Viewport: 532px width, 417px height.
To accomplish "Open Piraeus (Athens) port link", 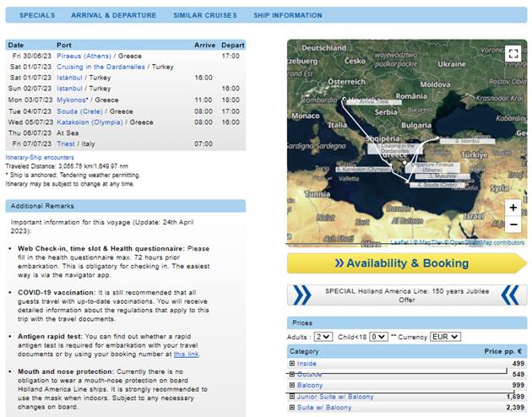I will [84, 56].
